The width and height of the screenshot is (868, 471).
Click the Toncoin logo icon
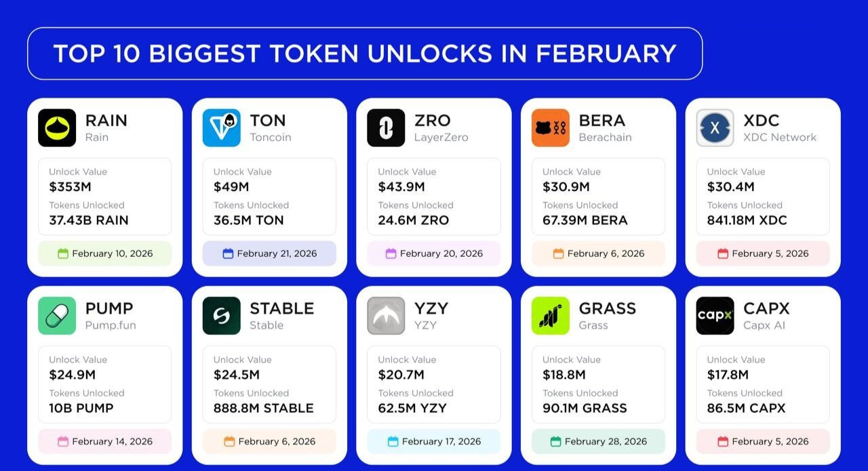click(x=221, y=128)
